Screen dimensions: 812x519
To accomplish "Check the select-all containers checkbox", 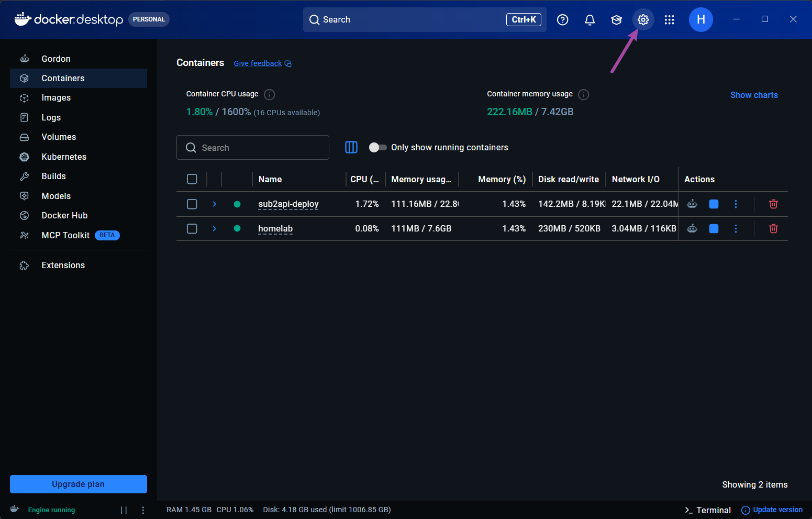I will [192, 179].
